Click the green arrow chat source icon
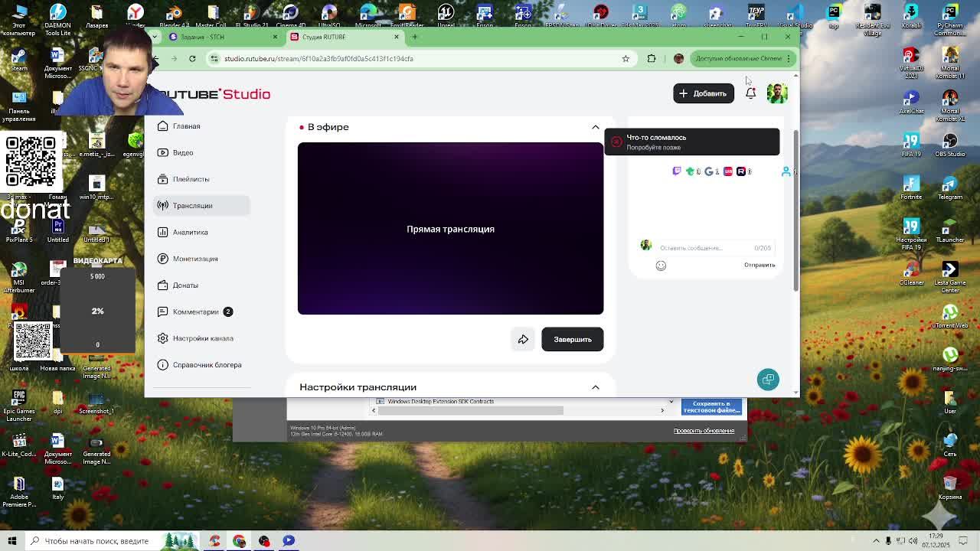The width and height of the screenshot is (980, 551). pos(690,171)
